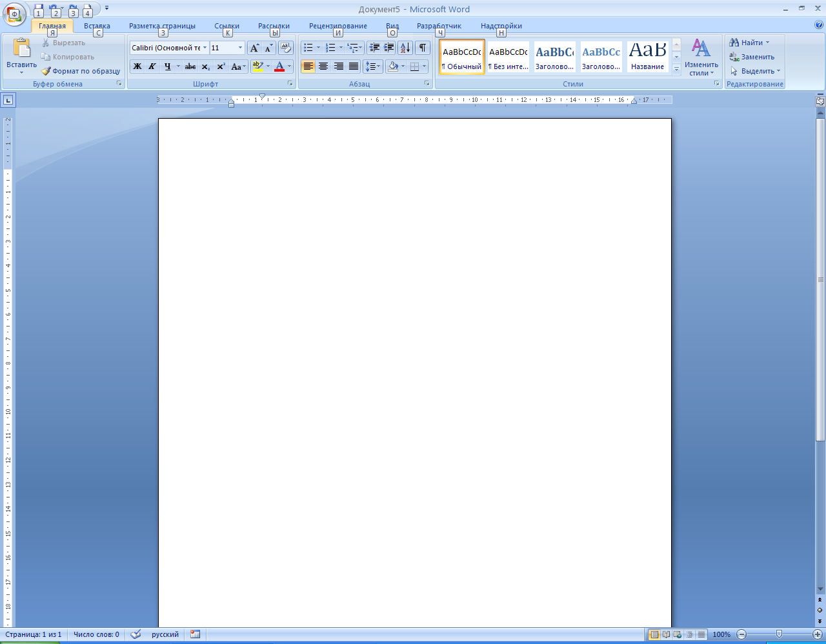Click the Help question mark icon

pyautogui.click(x=819, y=25)
